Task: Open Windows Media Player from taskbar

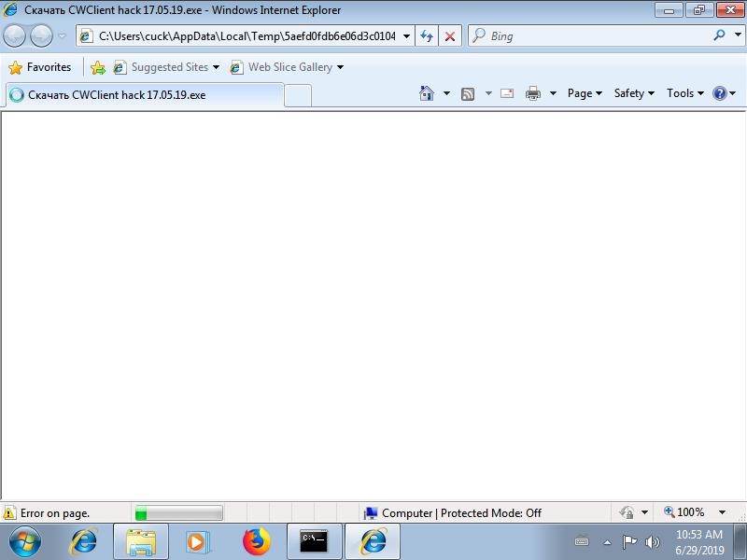Action: (x=196, y=541)
